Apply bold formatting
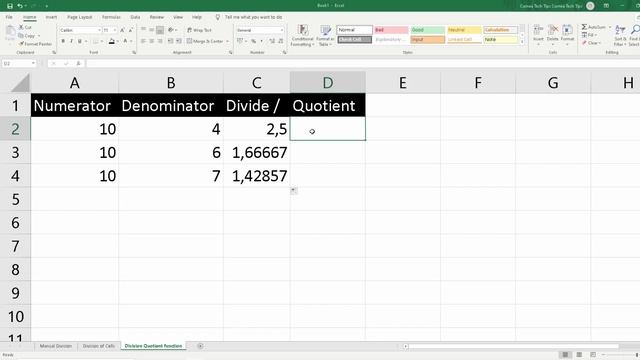This screenshot has height=360, width=640. tap(63, 41)
